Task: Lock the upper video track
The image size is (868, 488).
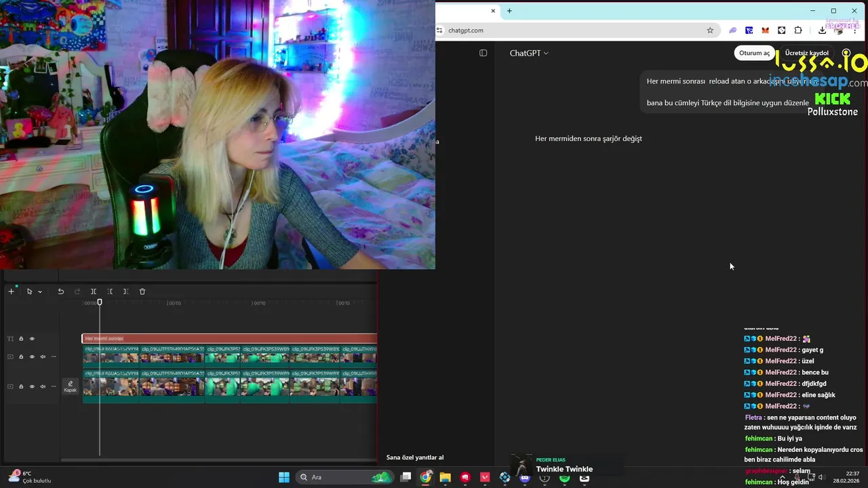Action: (21, 357)
